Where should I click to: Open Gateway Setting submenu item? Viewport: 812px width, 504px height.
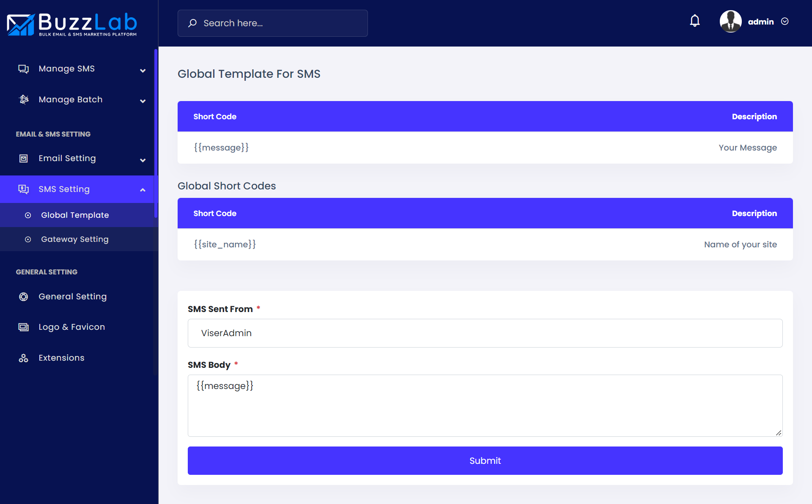[x=75, y=239]
